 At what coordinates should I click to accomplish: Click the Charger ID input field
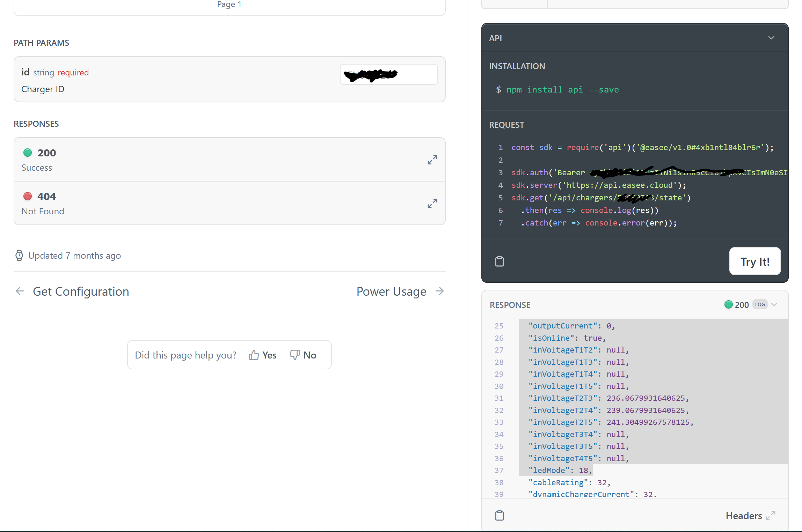point(388,74)
